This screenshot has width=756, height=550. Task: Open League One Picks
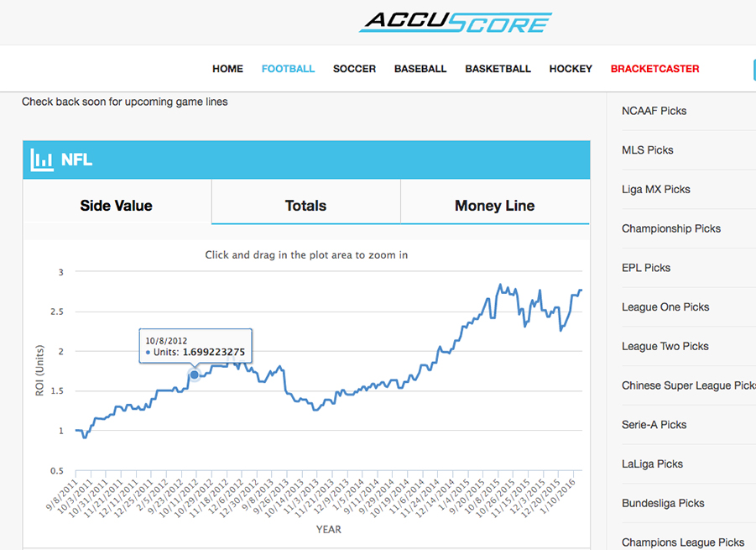tap(665, 306)
